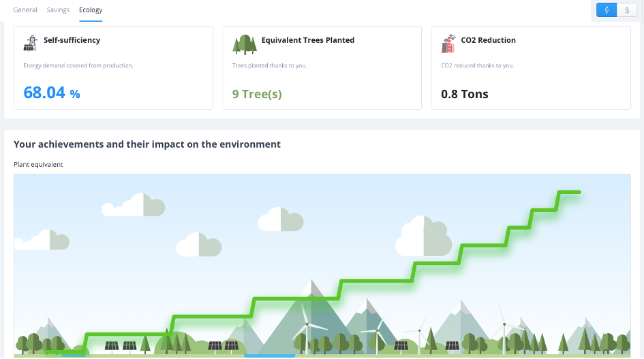644x359 pixels.
Task: Select the Ecology tab
Action: (91, 10)
